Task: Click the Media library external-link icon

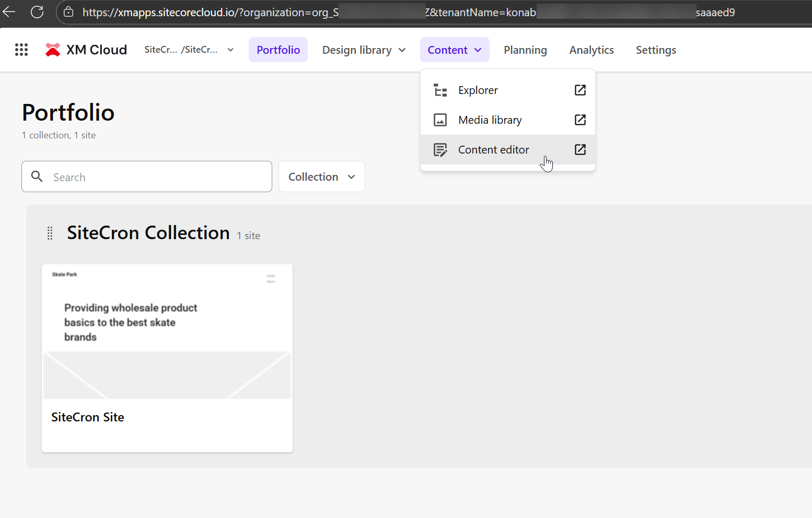Action: 580,120
